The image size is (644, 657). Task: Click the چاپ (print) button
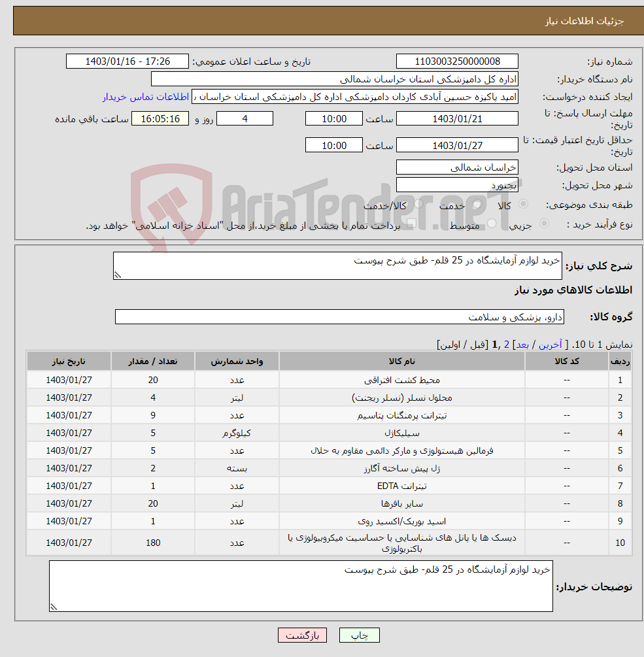point(359,635)
